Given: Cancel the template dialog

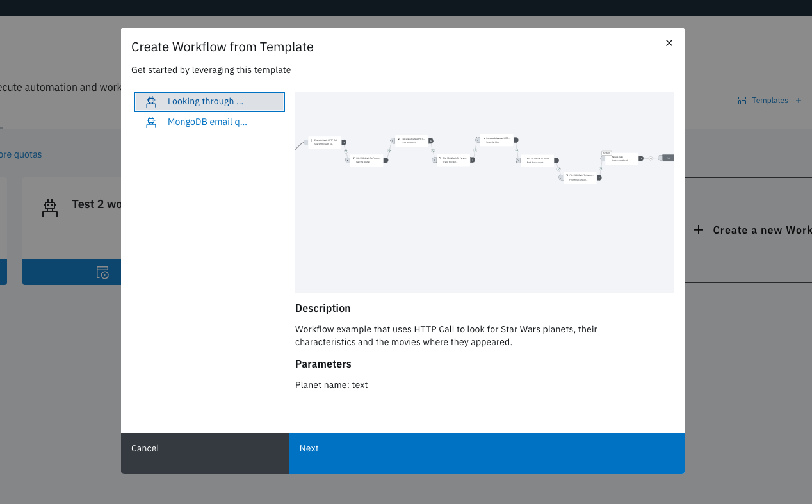Looking at the screenshot, I should 205,453.
